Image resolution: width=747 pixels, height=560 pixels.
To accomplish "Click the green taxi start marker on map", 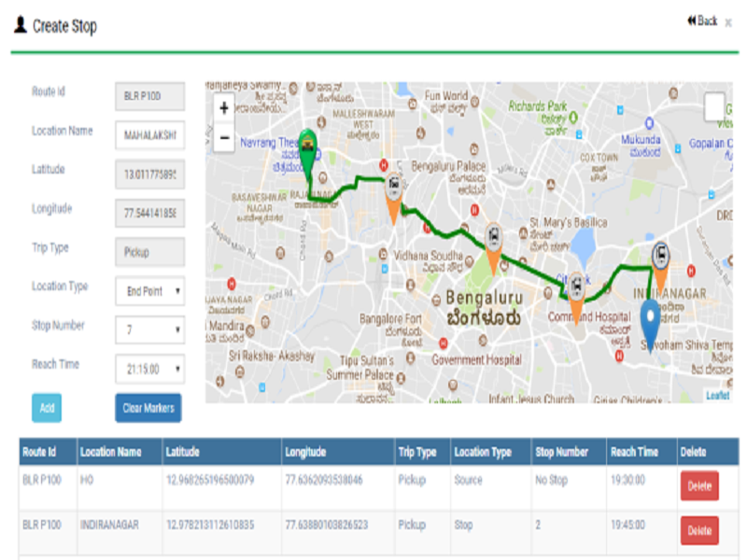I will pyautogui.click(x=308, y=153).
